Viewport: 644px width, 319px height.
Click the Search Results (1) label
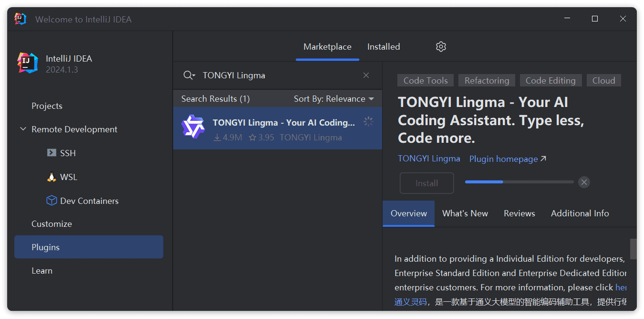point(216,99)
